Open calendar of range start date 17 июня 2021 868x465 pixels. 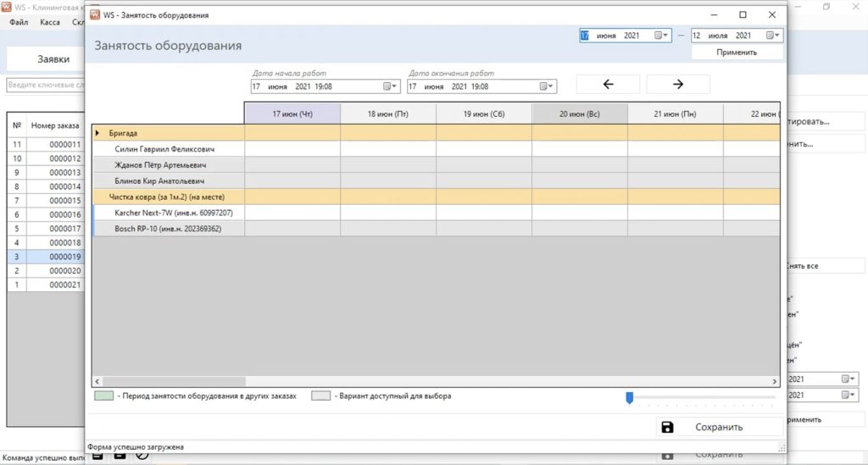pyautogui.click(x=660, y=36)
